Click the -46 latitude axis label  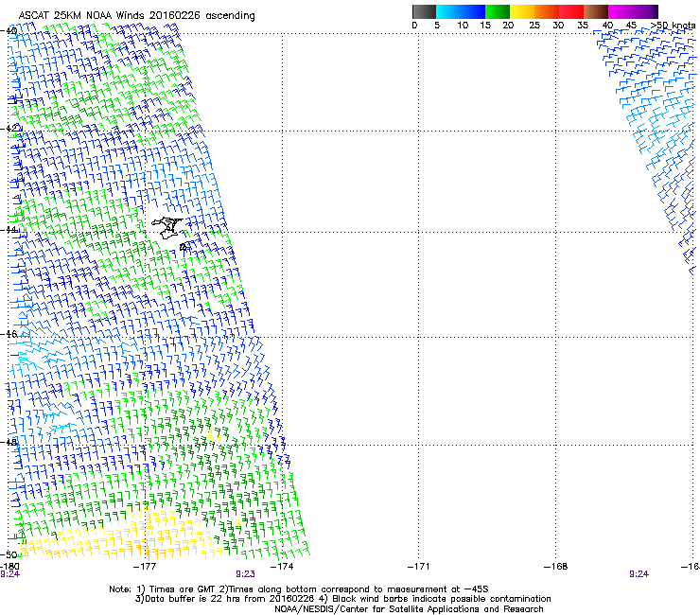[9, 334]
